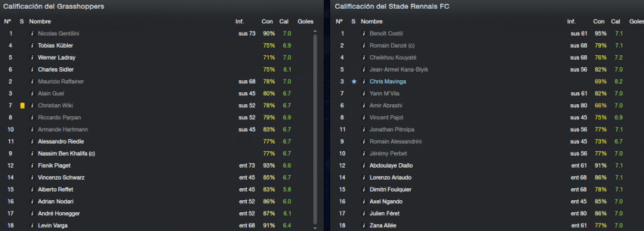This screenshot has height=231, width=644.
Task: Sort Grasshoppers table by Cal column
Action: point(284,21)
